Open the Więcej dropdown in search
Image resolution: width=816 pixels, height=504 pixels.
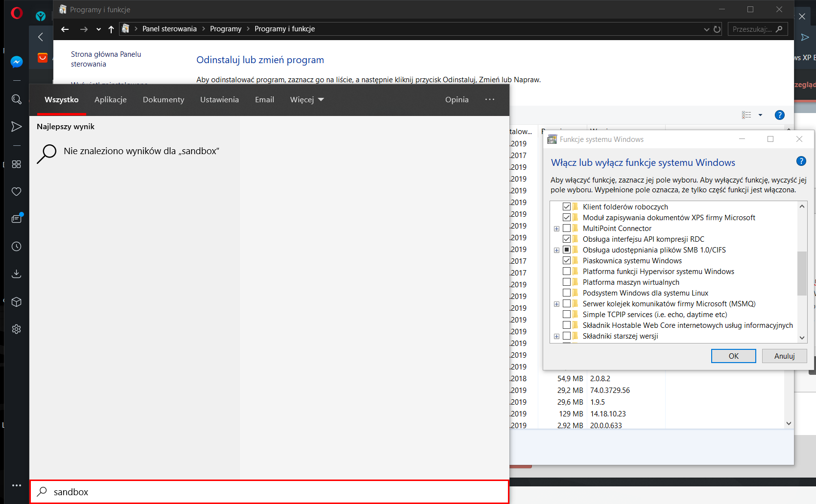click(x=307, y=99)
